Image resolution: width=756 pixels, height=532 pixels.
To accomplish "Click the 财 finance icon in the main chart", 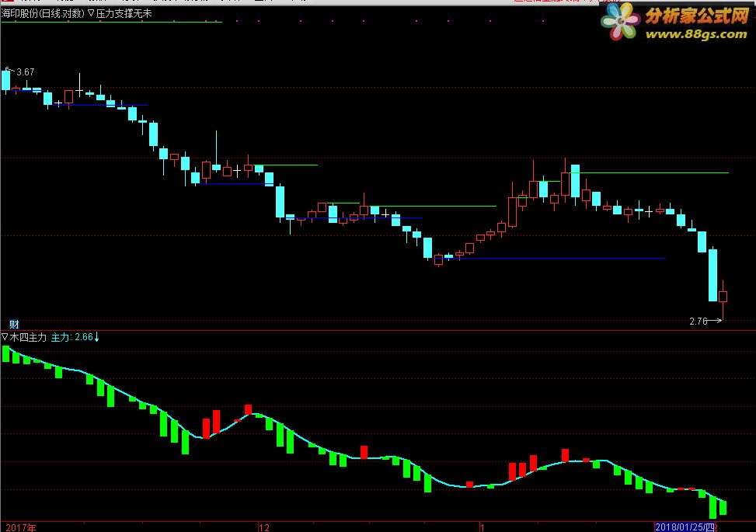I will [x=14, y=324].
